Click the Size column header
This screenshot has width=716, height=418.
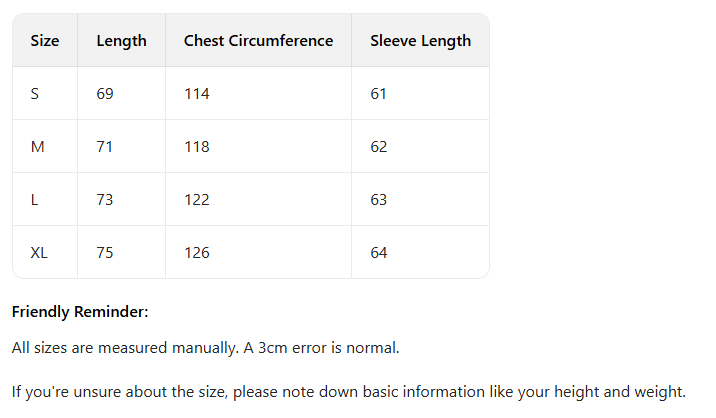[45, 41]
